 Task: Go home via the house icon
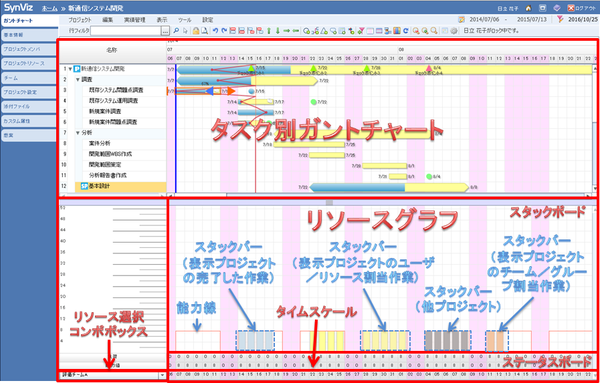tap(528, 8)
